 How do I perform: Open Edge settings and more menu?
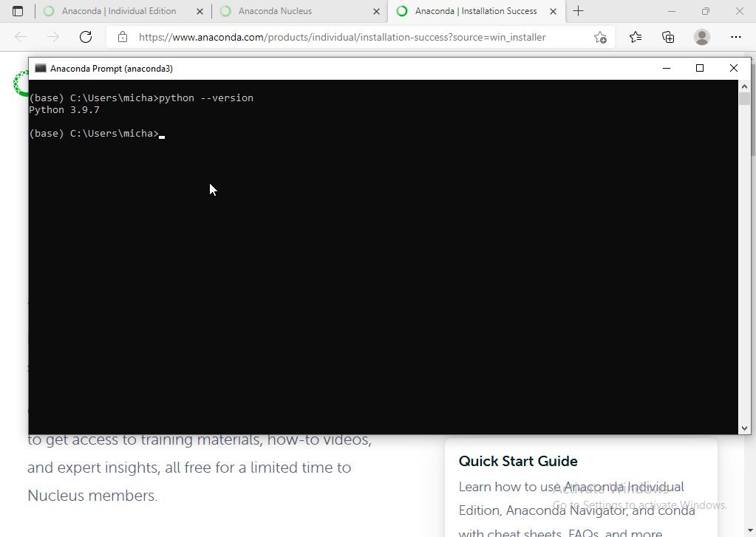click(x=735, y=37)
